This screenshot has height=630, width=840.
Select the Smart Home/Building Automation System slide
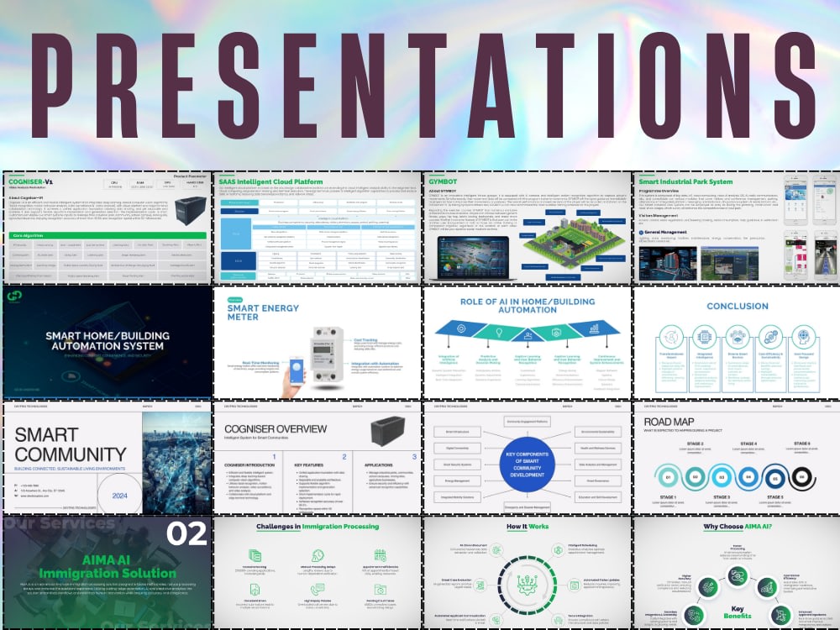(x=108, y=343)
